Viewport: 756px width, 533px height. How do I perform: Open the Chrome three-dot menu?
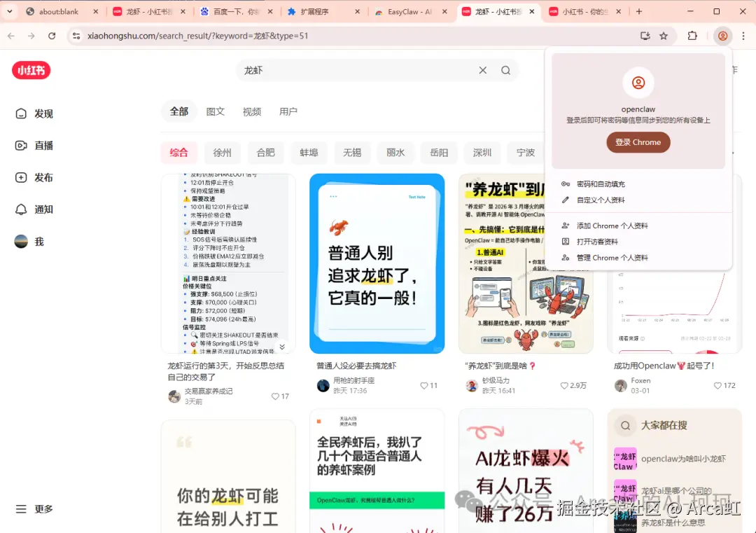pyautogui.click(x=743, y=36)
